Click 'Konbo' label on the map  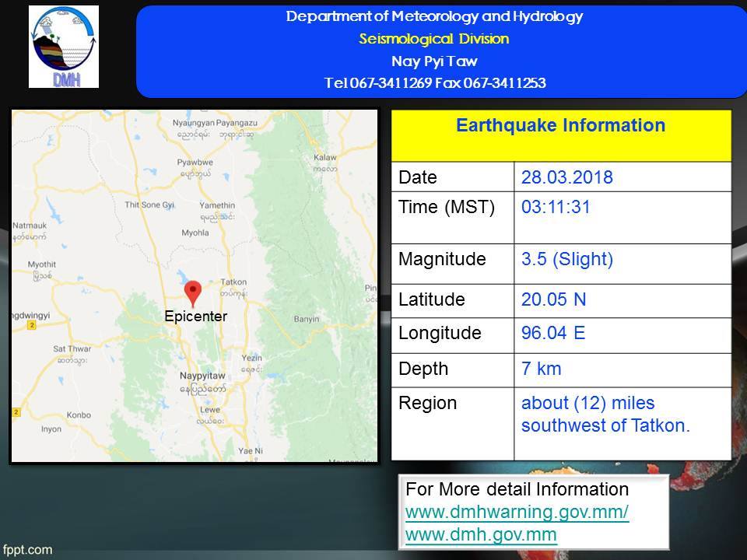pos(79,415)
